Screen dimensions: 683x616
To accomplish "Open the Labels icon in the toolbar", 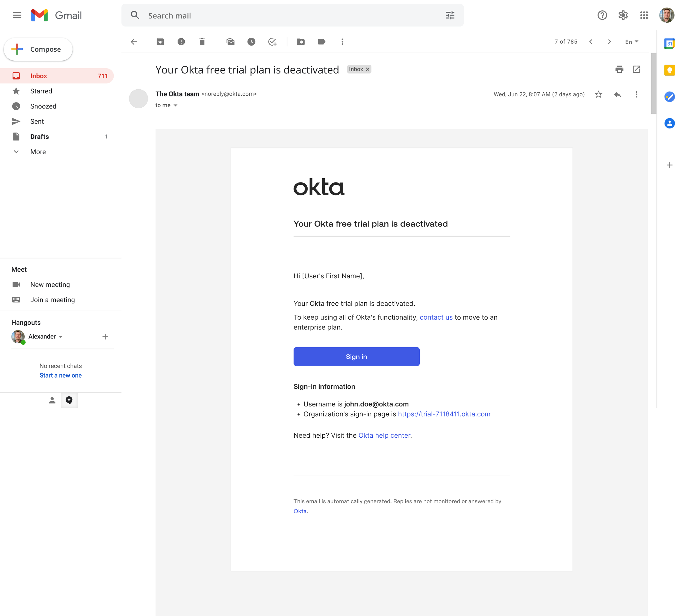I will pos(322,42).
